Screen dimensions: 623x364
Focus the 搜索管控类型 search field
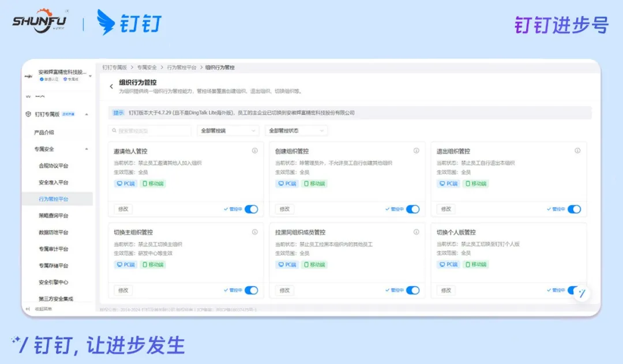point(150,130)
